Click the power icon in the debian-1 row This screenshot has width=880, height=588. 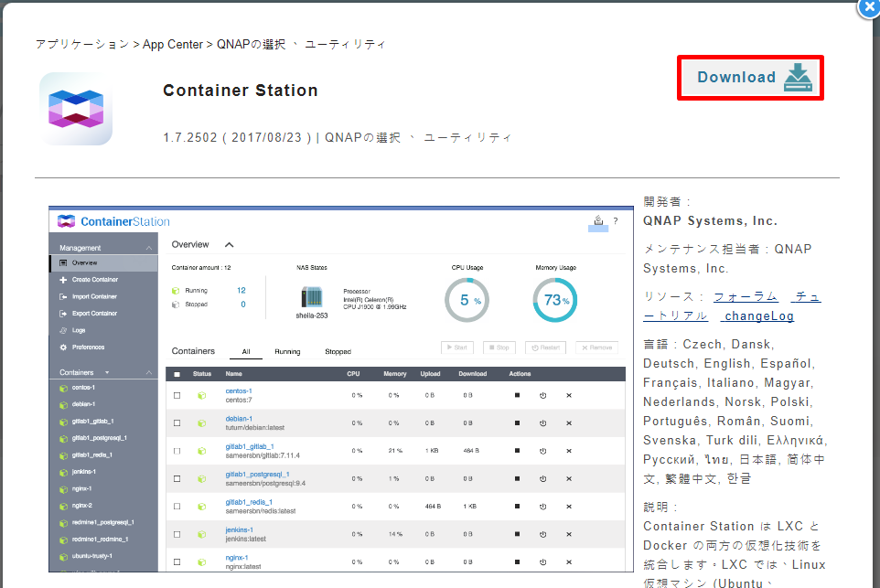(x=542, y=423)
